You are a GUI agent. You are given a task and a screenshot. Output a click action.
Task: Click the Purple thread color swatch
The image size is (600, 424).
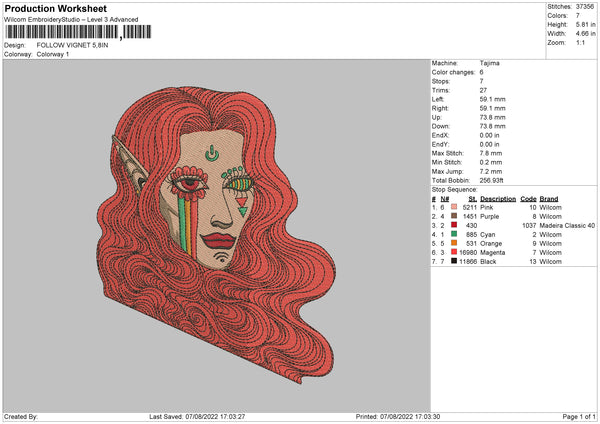tap(454, 216)
